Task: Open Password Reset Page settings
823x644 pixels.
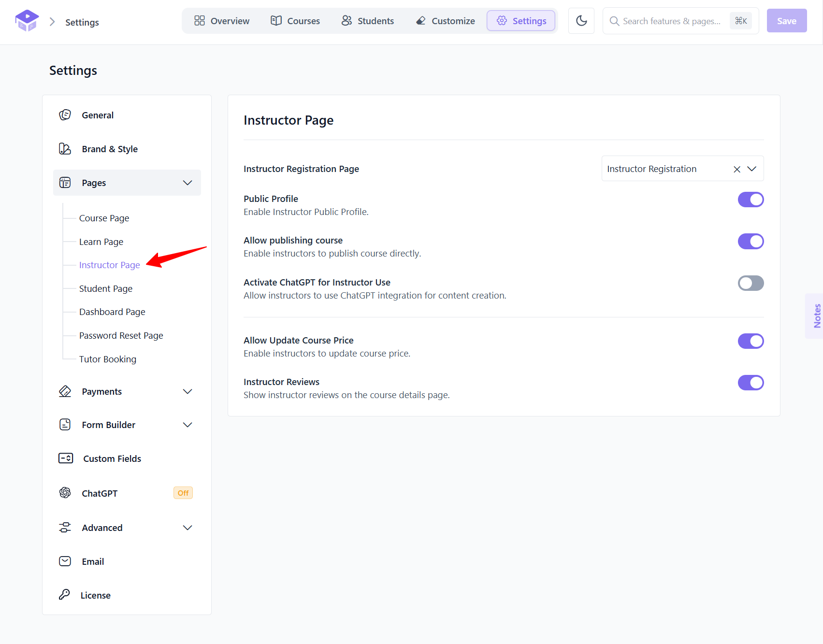Action: pyautogui.click(x=121, y=335)
